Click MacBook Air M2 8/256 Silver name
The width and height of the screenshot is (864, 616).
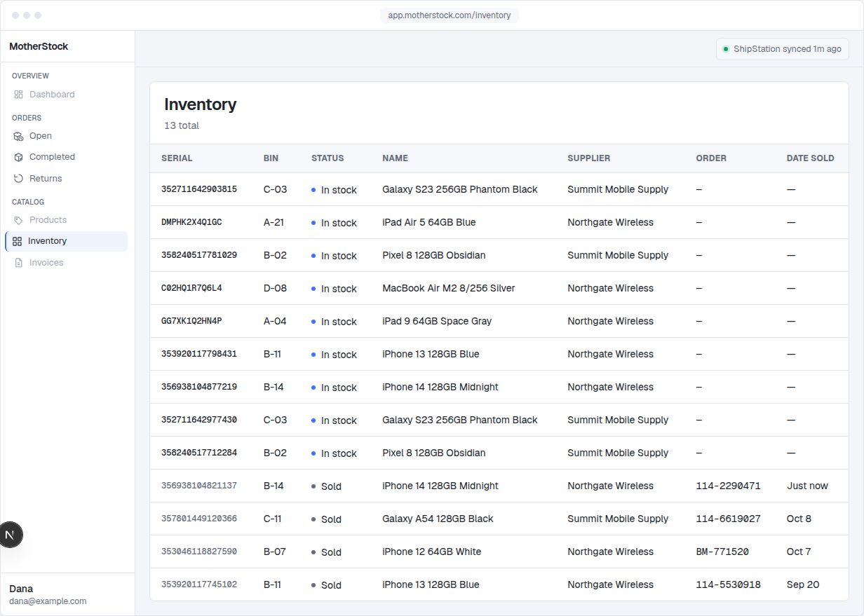tap(449, 288)
